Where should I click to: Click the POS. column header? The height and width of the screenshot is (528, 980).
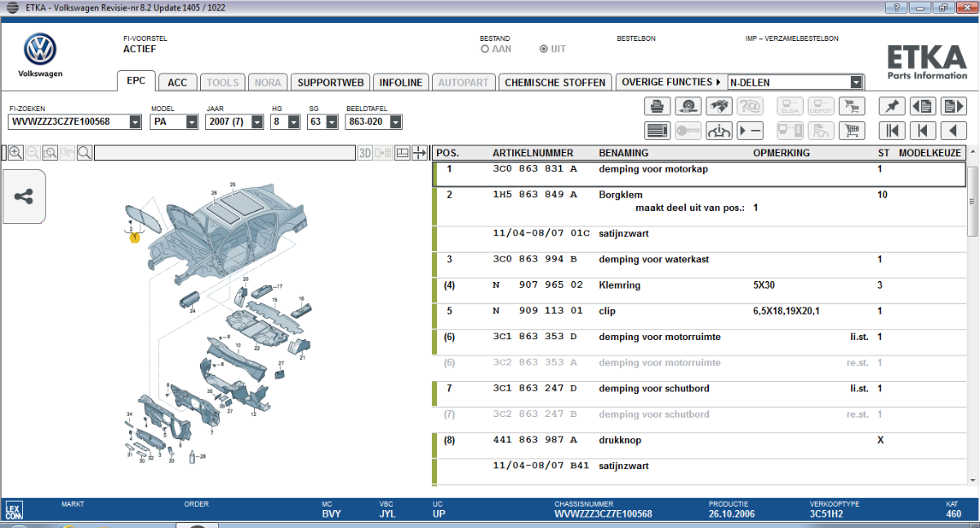[x=448, y=153]
